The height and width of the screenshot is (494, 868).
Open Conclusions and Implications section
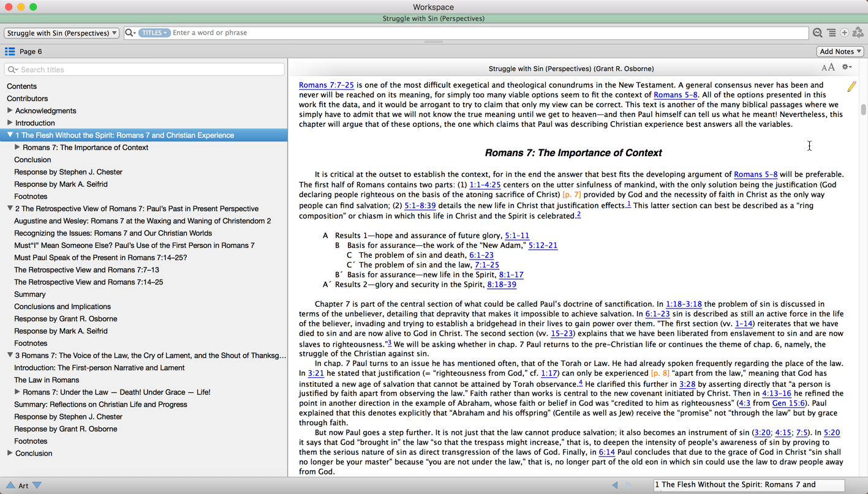[62, 307]
